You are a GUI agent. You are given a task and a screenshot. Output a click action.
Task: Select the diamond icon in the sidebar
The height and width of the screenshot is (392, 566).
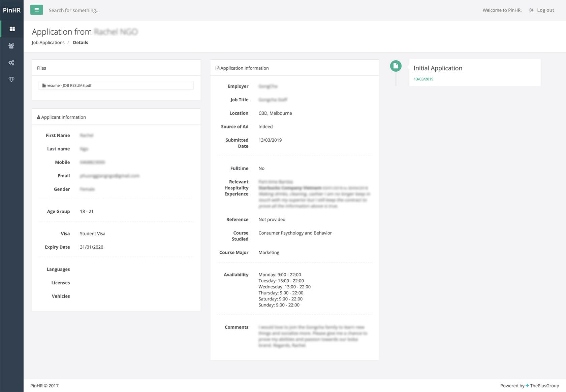click(x=11, y=79)
